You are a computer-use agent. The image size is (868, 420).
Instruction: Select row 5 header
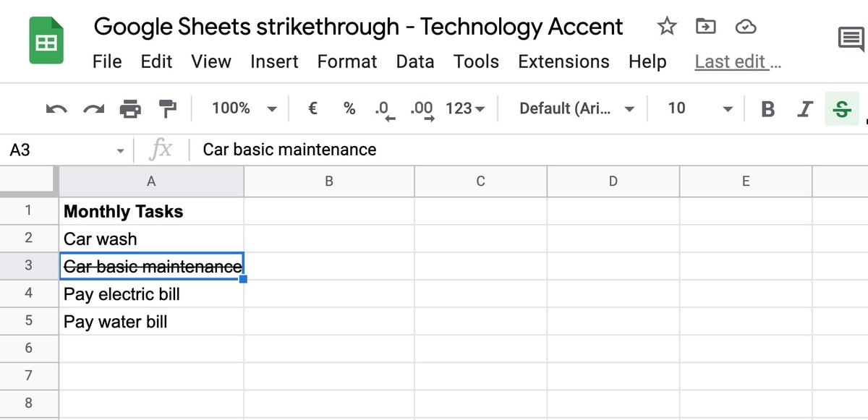tap(29, 321)
